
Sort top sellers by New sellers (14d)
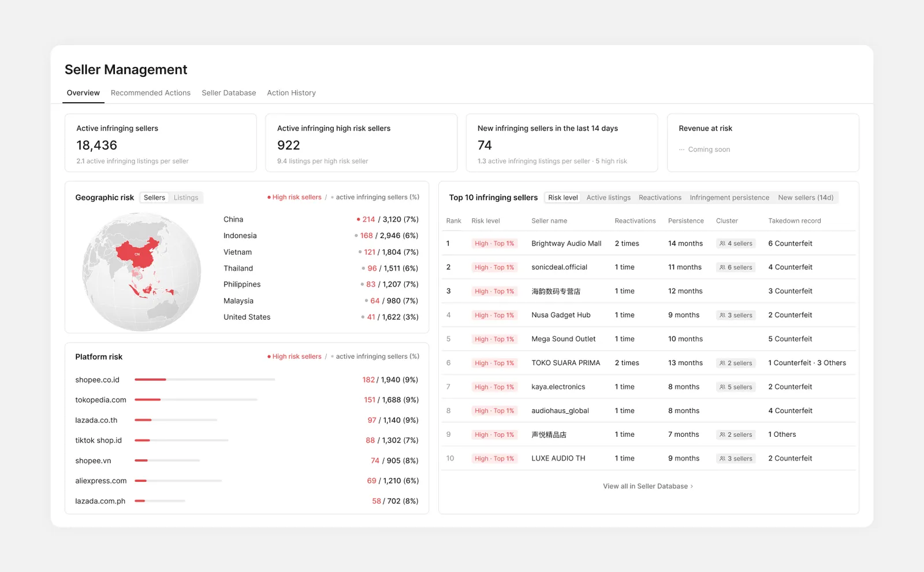806,198
